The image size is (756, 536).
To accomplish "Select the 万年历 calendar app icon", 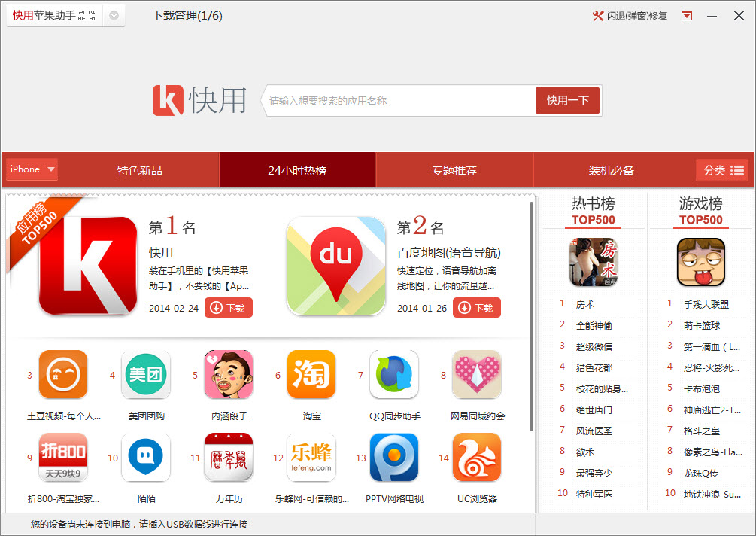I will (x=229, y=458).
